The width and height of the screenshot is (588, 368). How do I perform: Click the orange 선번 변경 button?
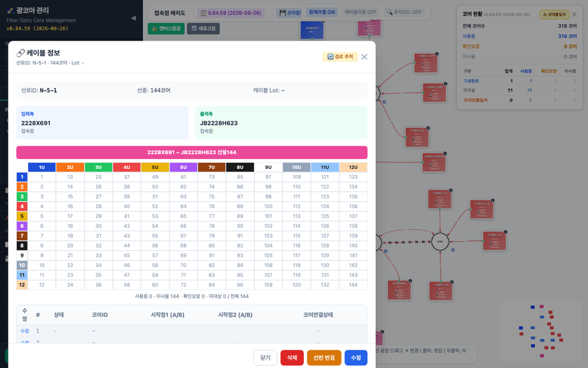point(324,357)
